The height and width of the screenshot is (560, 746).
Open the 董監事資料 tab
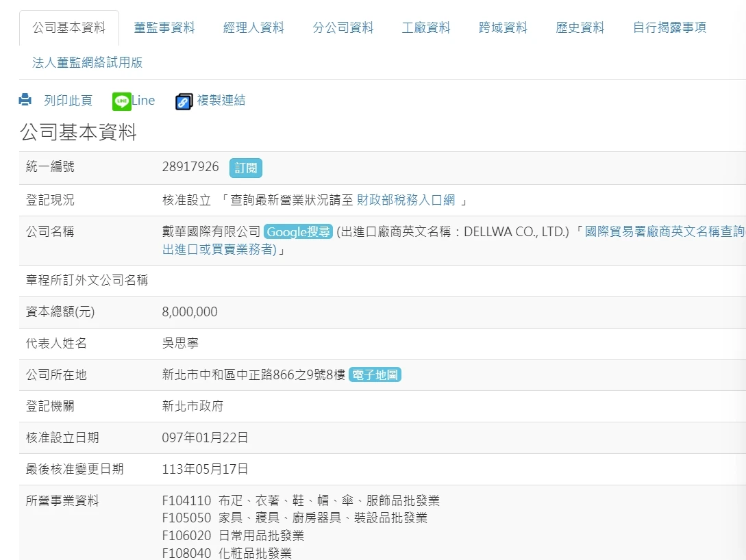(164, 28)
